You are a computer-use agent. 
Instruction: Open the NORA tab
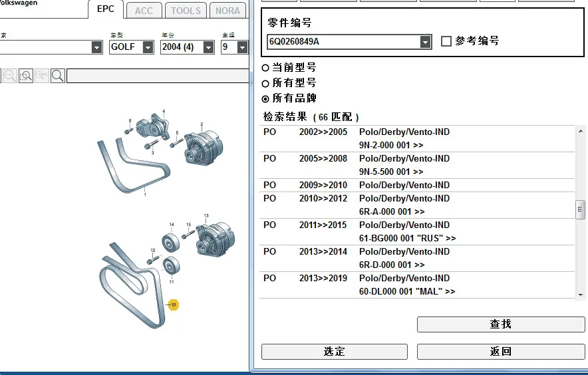point(227,11)
